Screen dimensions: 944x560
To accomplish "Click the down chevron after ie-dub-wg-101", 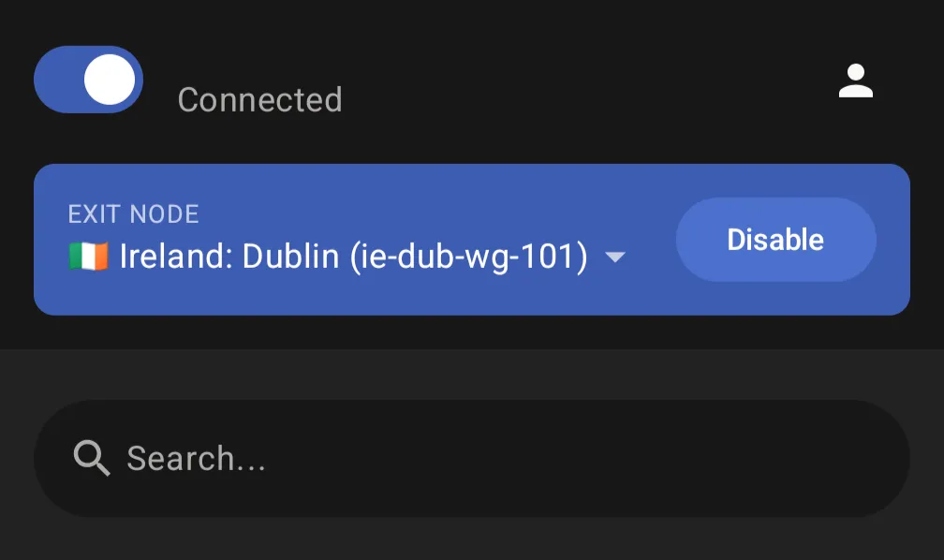I will tap(616, 256).
